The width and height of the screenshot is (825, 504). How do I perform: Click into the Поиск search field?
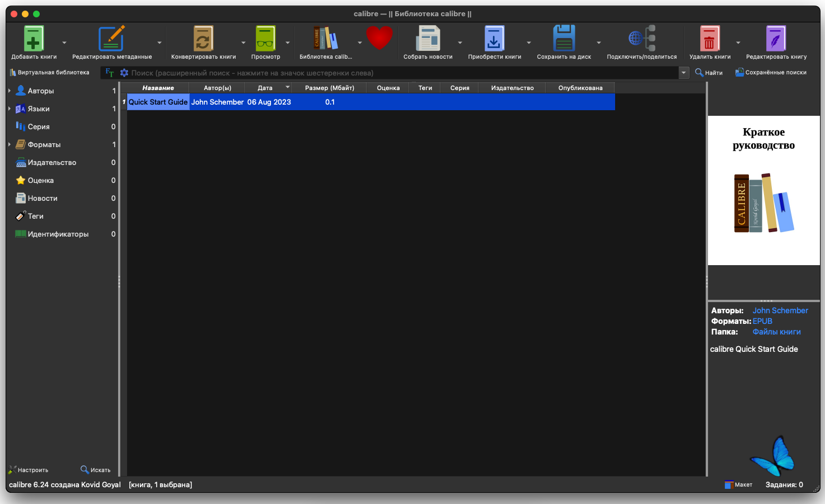point(403,73)
